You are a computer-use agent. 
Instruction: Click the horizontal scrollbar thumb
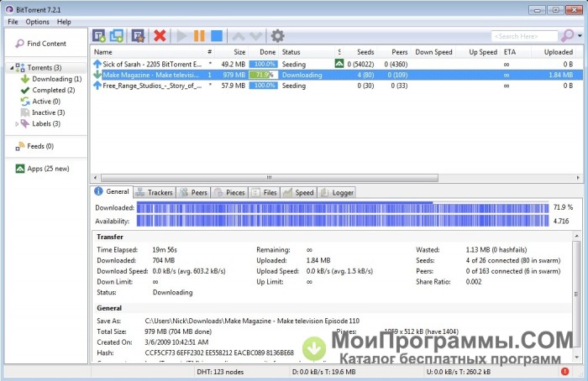click(x=270, y=178)
